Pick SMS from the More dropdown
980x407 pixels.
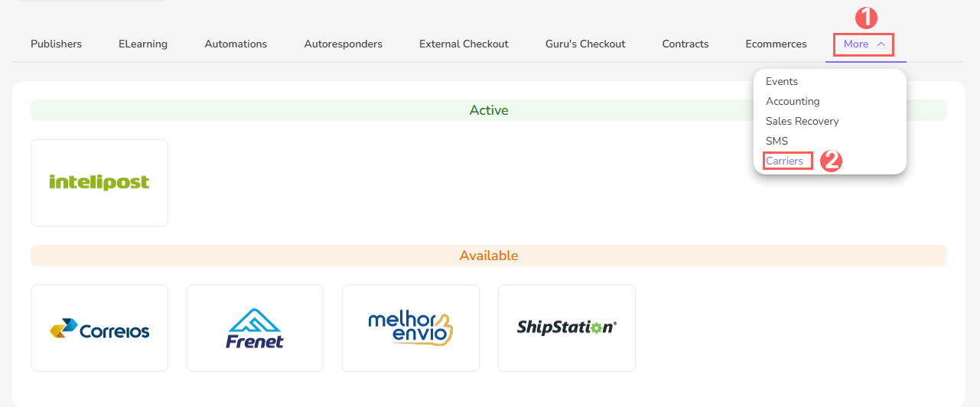click(x=777, y=141)
